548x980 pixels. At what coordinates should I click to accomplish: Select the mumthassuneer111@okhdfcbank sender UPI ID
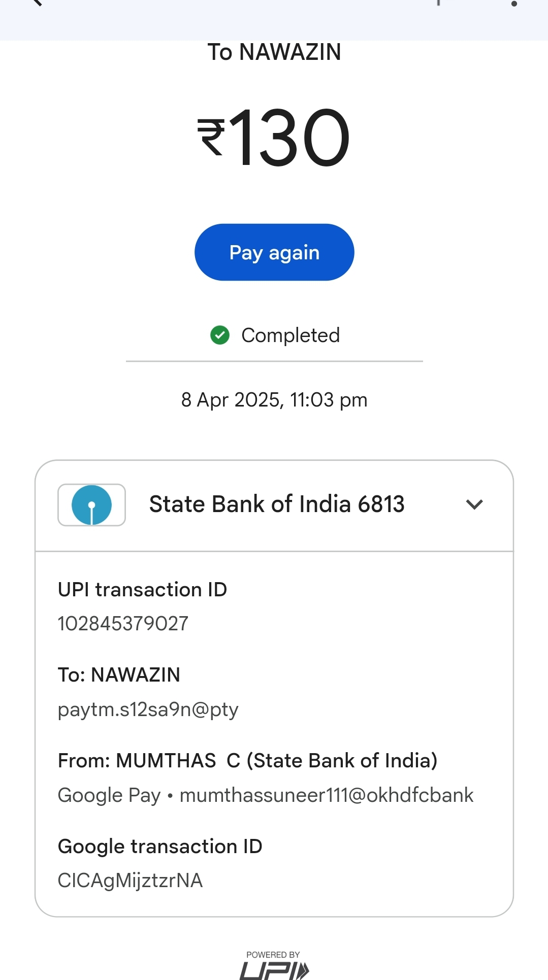[x=327, y=795]
